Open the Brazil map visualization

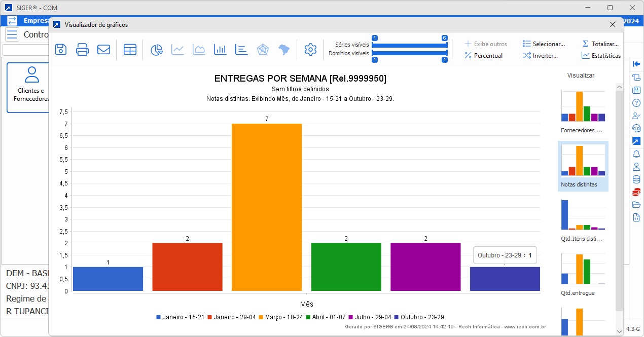pyautogui.click(x=283, y=49)
